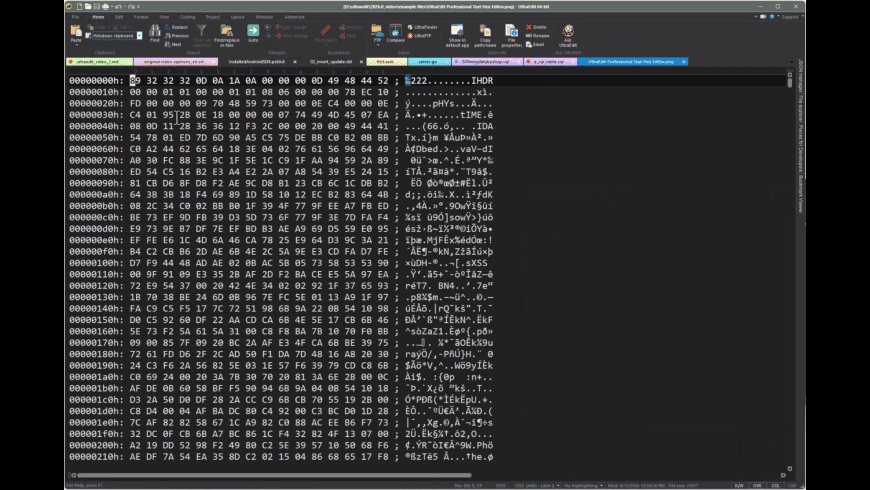Viewport: 870px width, 490px height.
Task: Click the Rename active file icon
Action: tap(529, 36)
